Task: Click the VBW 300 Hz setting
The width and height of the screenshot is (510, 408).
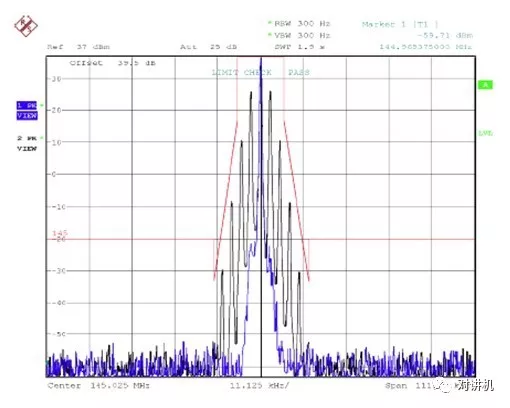Action: (302, 35)
